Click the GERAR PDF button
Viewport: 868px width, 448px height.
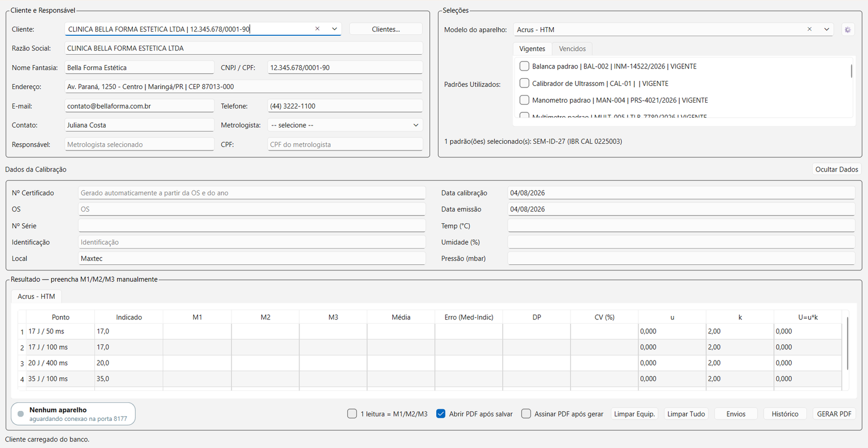834,414
